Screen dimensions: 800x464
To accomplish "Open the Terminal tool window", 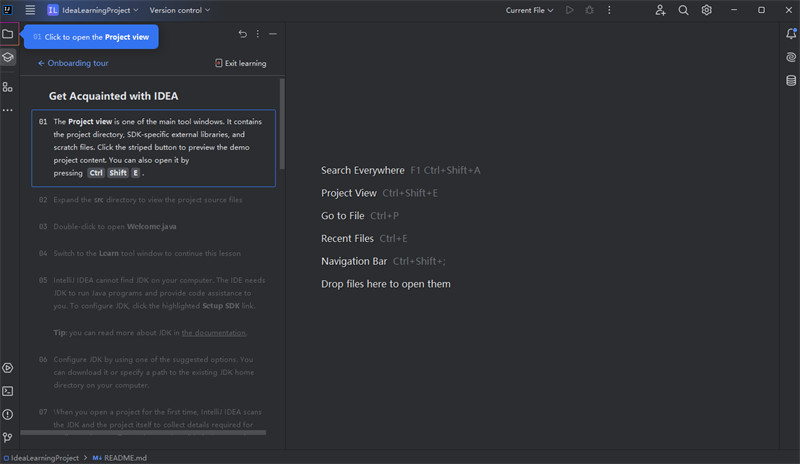I will pyautogui.click(x=8, y=391).
